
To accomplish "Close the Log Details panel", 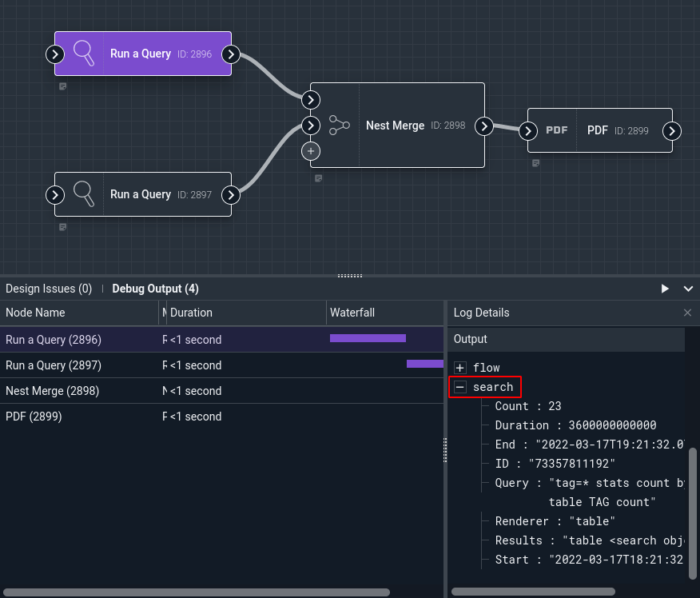I will pos(687,313).
